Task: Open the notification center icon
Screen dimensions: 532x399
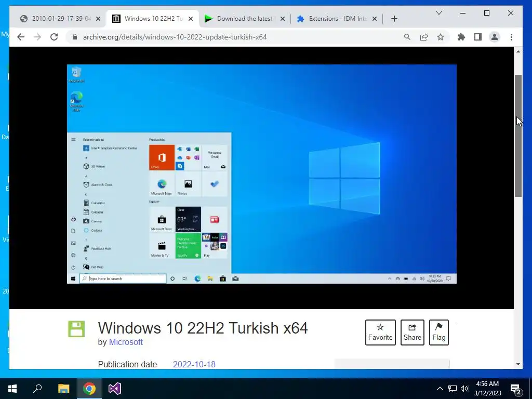Action: pos(516,389)
